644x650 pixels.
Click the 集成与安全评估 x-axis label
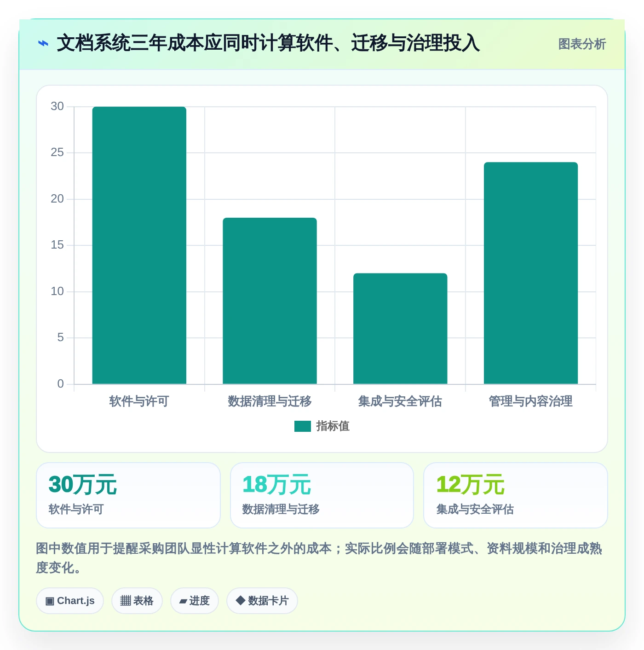[400, 401]
